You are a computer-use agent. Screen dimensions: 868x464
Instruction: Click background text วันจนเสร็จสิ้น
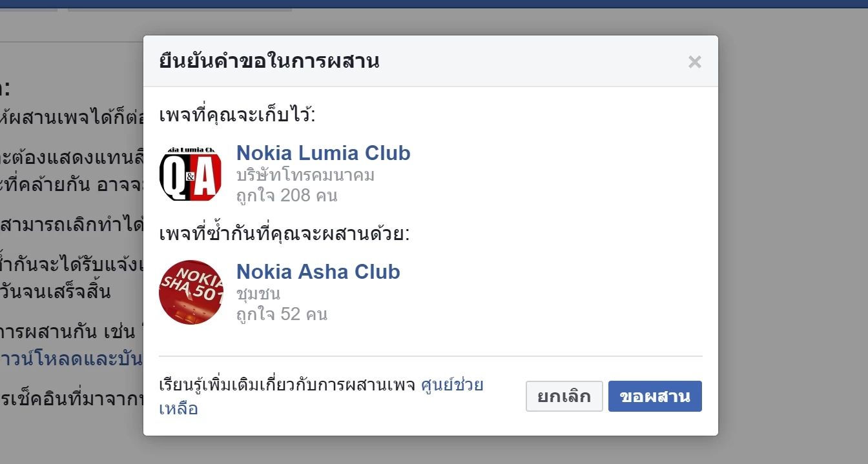(x=56, y=290)
